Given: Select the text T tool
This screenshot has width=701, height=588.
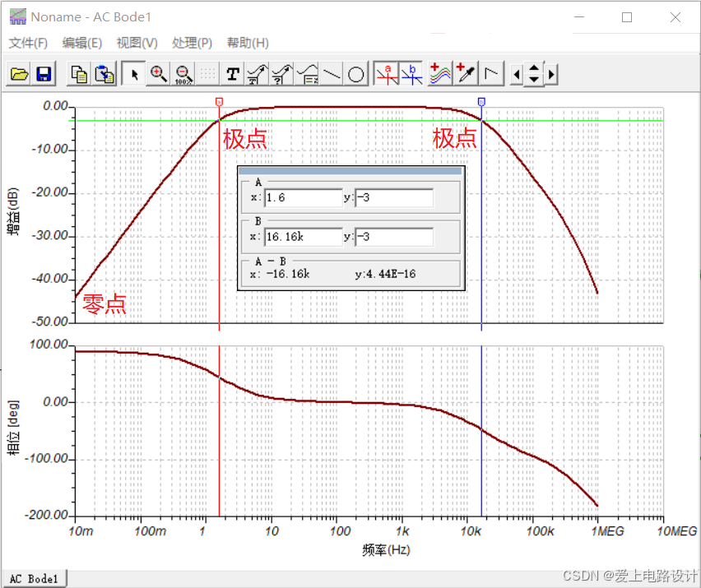Looking at the screenshot, I should (x=233, y=75).
